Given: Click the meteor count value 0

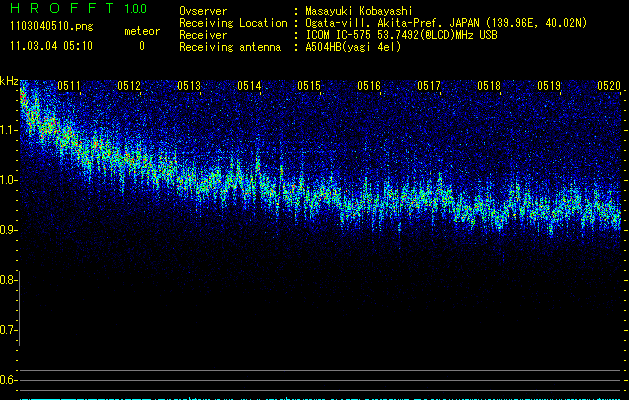Looking at the screenshot, I should point(142,46).
